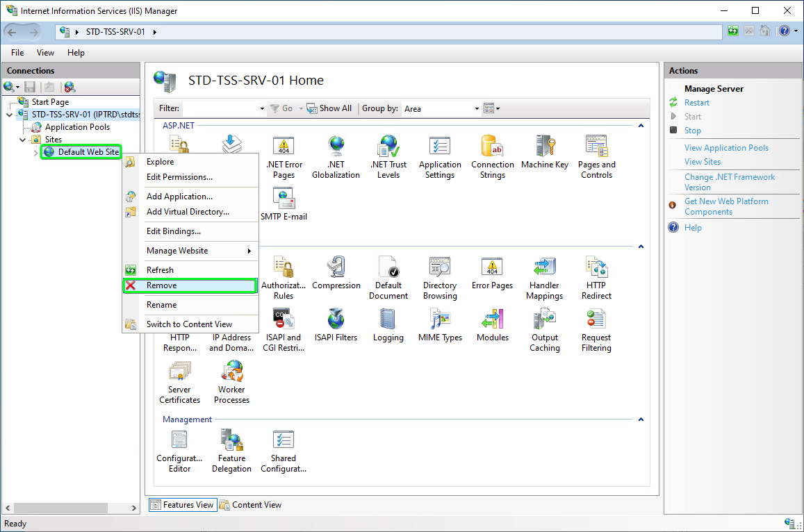Viewport: 804px width, 532px height.
Task: Open ISAPI Filters feature
Action: click(x=336, y=326)
